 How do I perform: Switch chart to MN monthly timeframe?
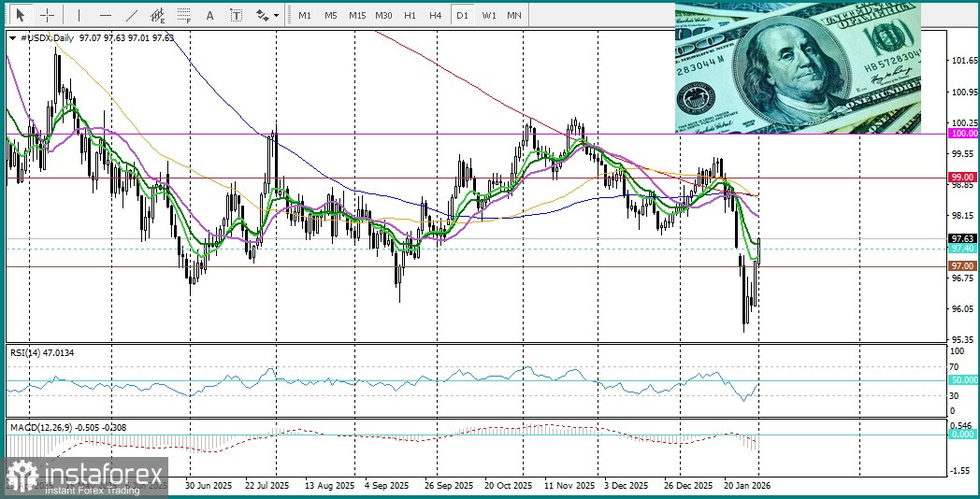[x=514, y=15]
